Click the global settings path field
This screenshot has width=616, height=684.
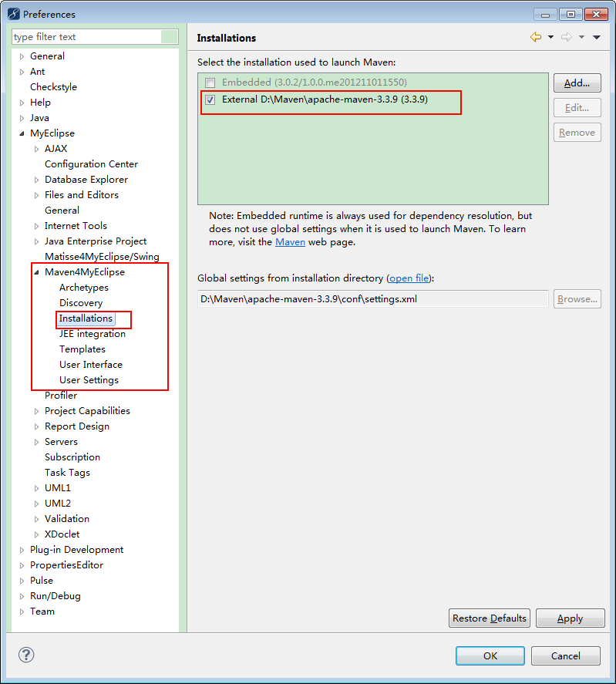[x=373, y=298]
